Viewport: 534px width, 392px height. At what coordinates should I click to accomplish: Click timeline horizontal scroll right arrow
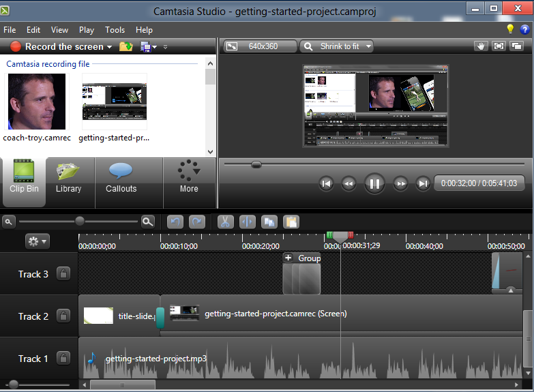click(x=517, y=385)
